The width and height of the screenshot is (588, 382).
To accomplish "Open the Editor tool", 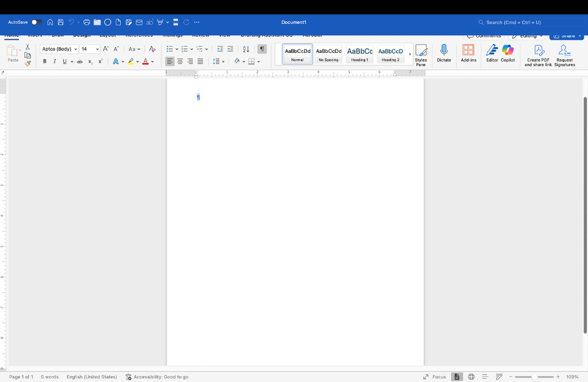I will (x=492, y=50).
